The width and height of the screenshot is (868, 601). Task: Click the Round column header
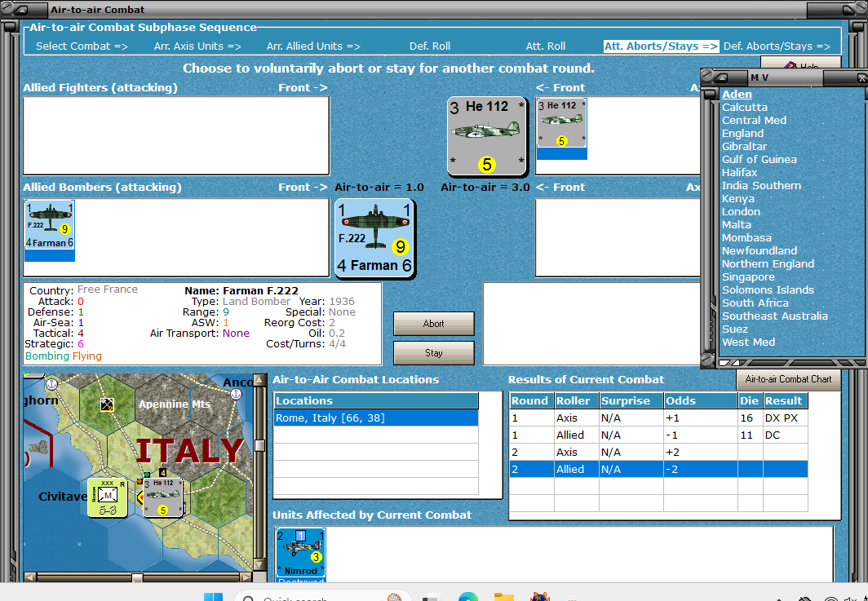(x=531, y=400)
